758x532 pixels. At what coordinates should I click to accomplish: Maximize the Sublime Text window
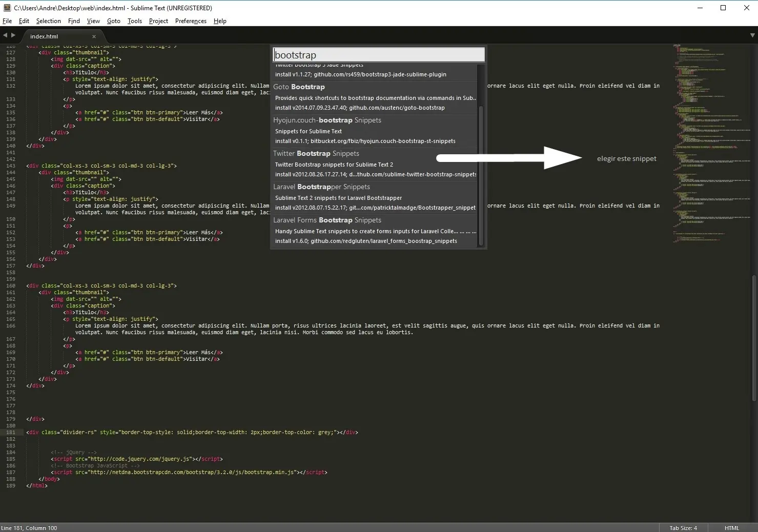[723, 8]
